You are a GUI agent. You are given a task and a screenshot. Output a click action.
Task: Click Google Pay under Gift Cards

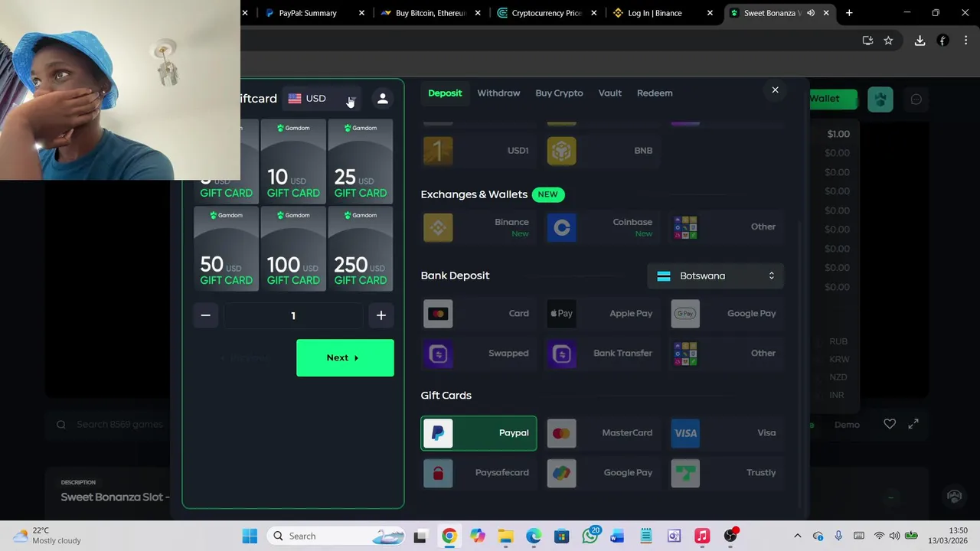click(603, 473)
